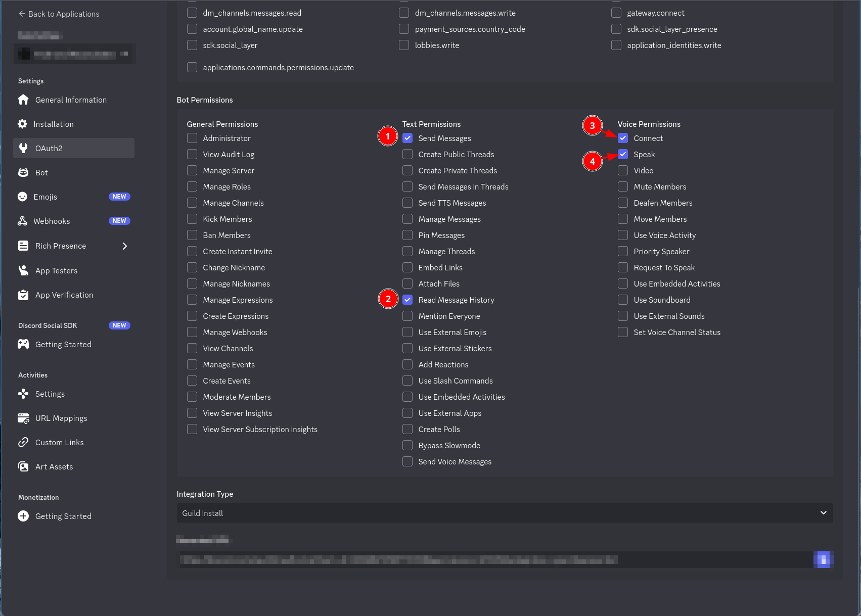
Task: Click the App Testers icon
Action: pyautogui.click(x=23, y=270)
